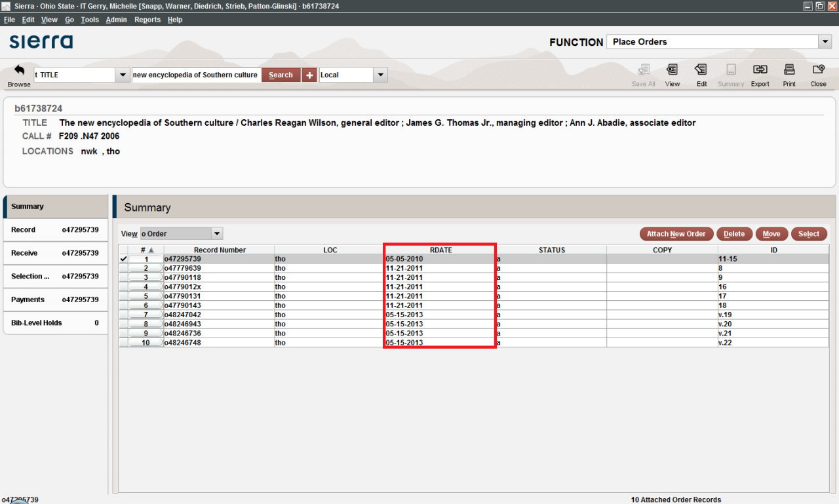The image size is (839, 504).
Task: Click the Delete button
Action: [x=734, y=234]
